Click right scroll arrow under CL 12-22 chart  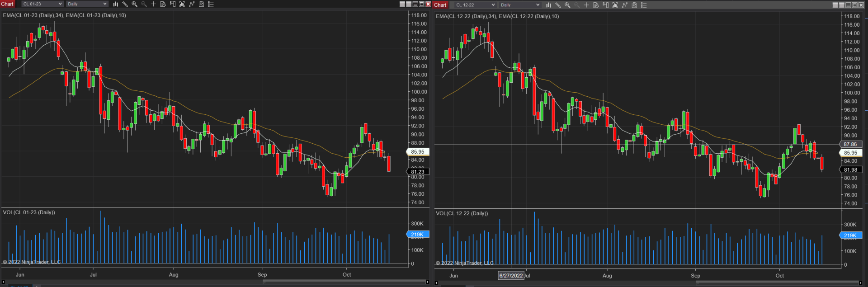pyautogui.click(x=861, y=283)
